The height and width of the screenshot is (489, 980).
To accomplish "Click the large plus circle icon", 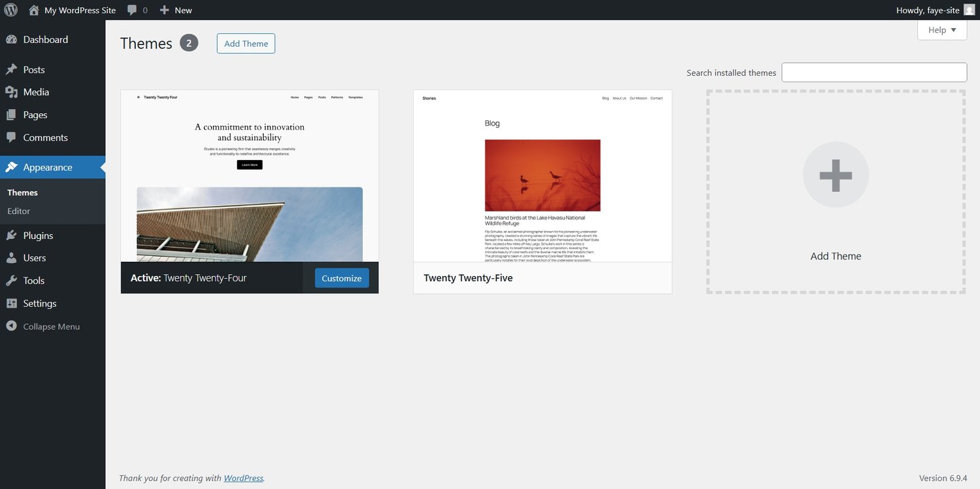I will (836, 174).
